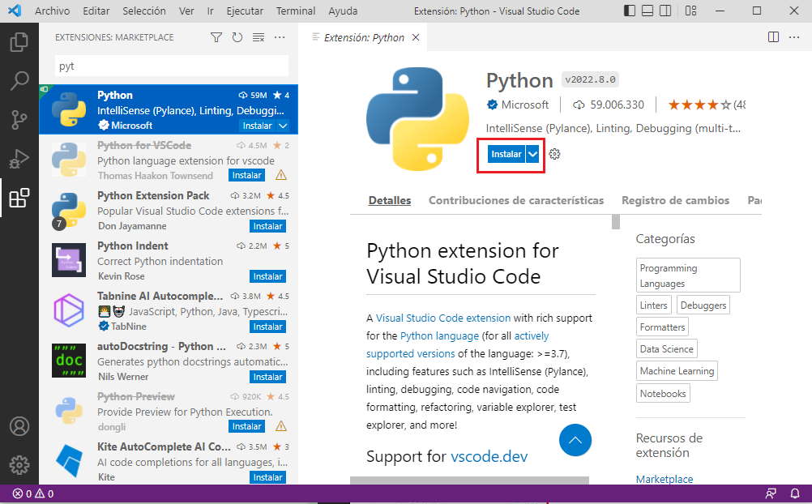Install Python Indent extension

click(x=267, y=276)
